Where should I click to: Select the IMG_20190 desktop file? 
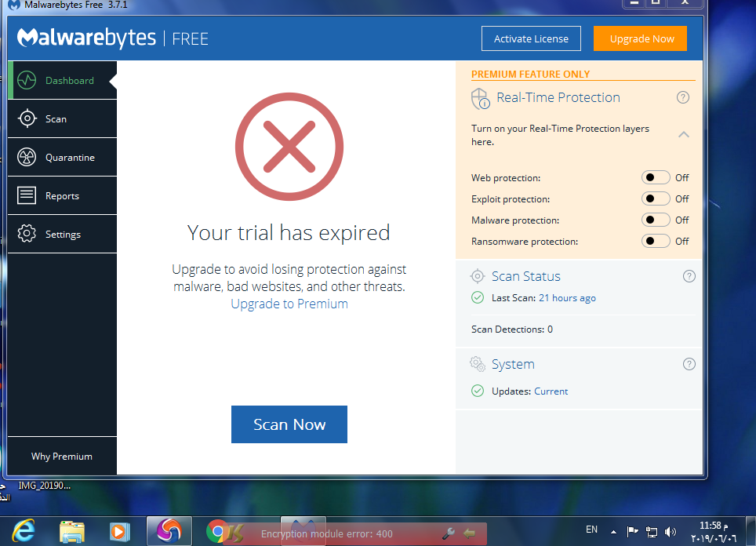pyautogui.click(x=45, y=486)
